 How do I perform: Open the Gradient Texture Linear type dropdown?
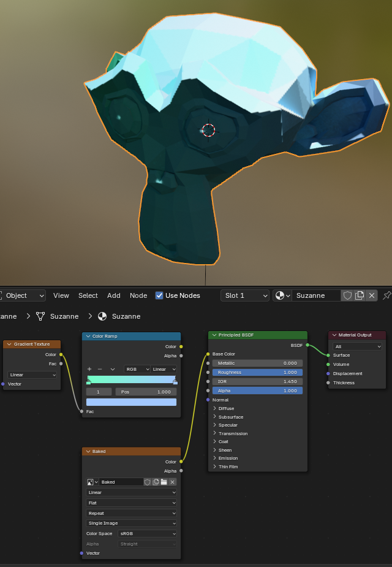(32, 375)
